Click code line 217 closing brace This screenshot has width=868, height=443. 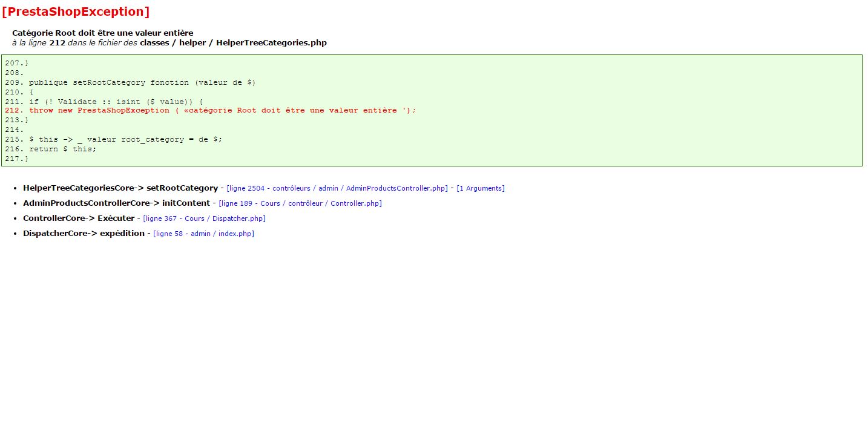(x=17, y=159)
